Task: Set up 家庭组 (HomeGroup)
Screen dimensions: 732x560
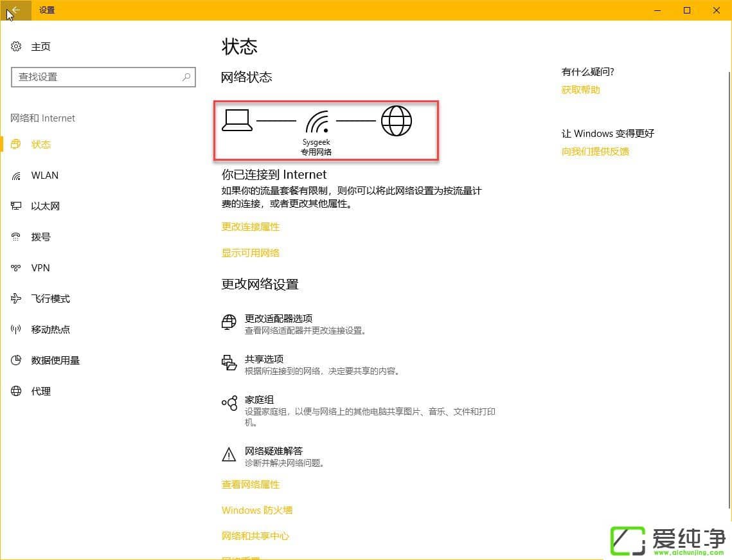Action: point(258,399)
